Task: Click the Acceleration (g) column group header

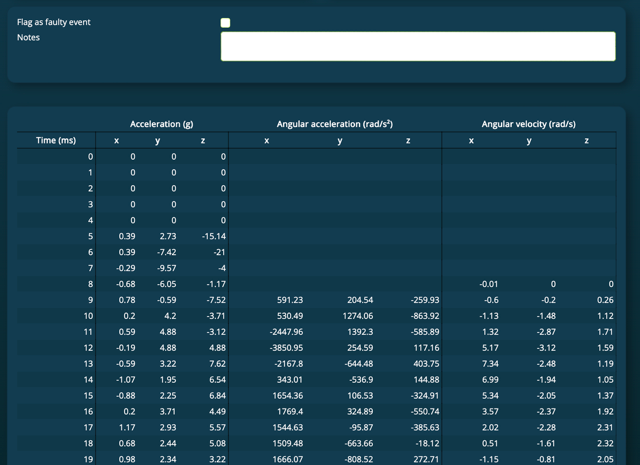Action: point(162,124)
